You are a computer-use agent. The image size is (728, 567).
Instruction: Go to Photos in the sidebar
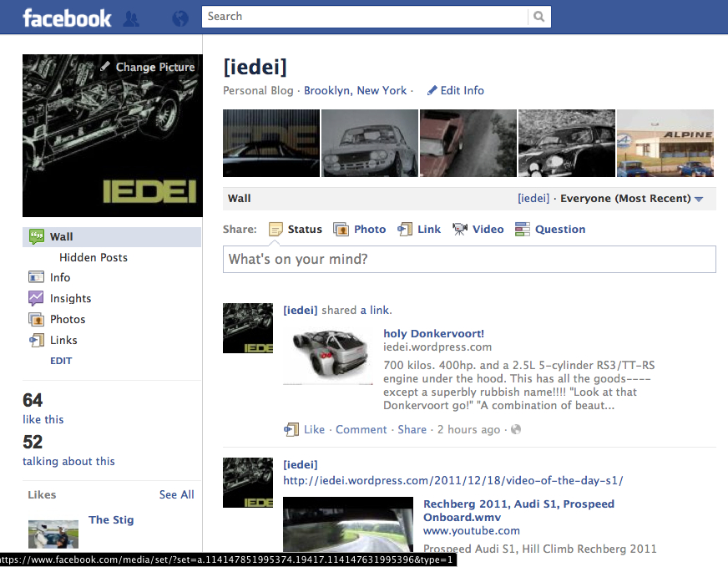click(x=67, y=319)
